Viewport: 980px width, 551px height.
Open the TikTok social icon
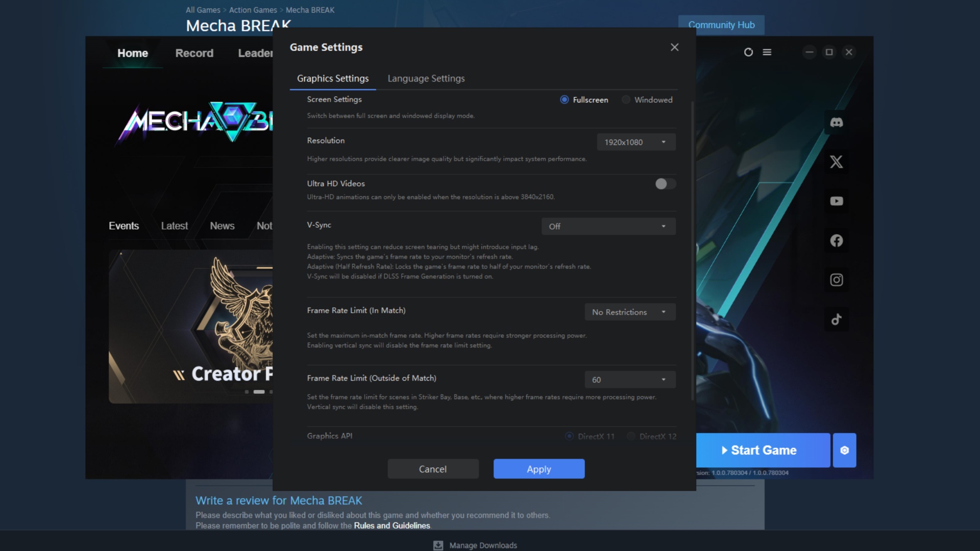[836, 319]
